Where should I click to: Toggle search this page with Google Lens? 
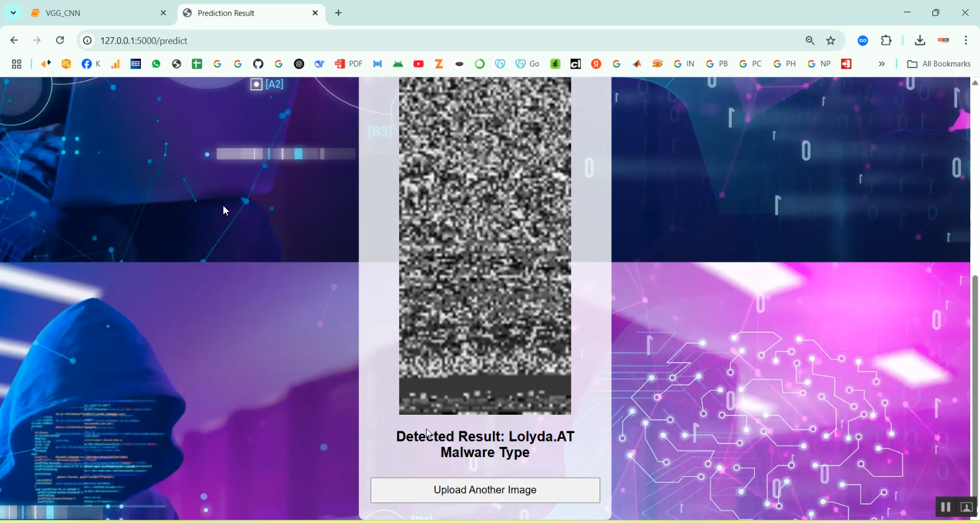click(809, 40)
